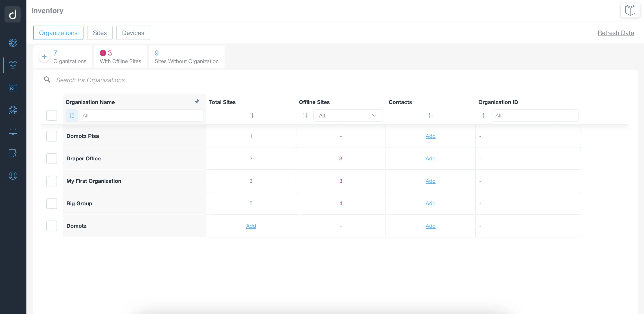Viewport: 644px width, 314px height.
Task: Open the book guide icon top right
Action: click(630, 10)
